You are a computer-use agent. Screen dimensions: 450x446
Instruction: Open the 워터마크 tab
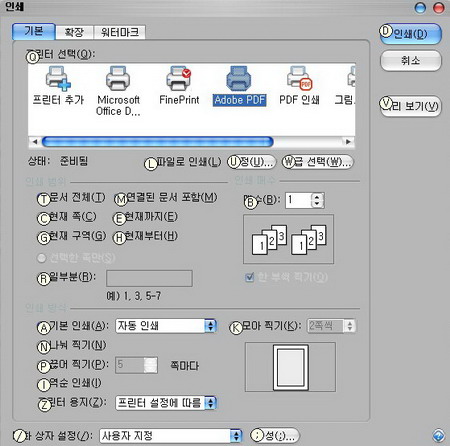(x=119, y=32)
